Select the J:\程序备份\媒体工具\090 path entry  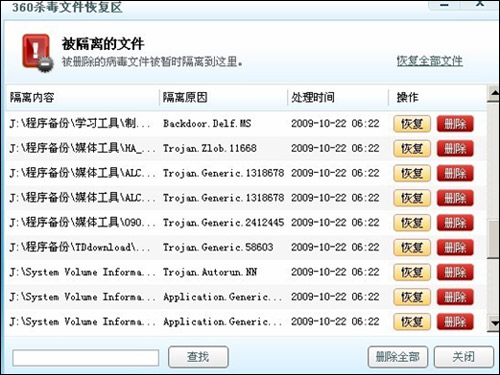tap(82, 222)
